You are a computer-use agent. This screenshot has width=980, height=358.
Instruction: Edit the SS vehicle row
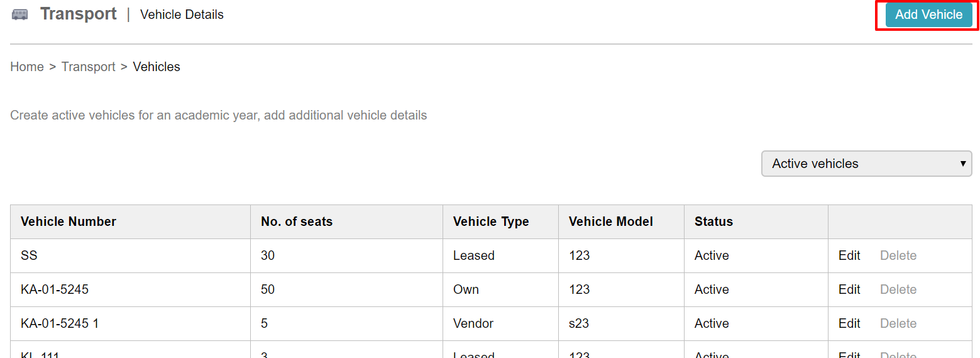point(849,255)
